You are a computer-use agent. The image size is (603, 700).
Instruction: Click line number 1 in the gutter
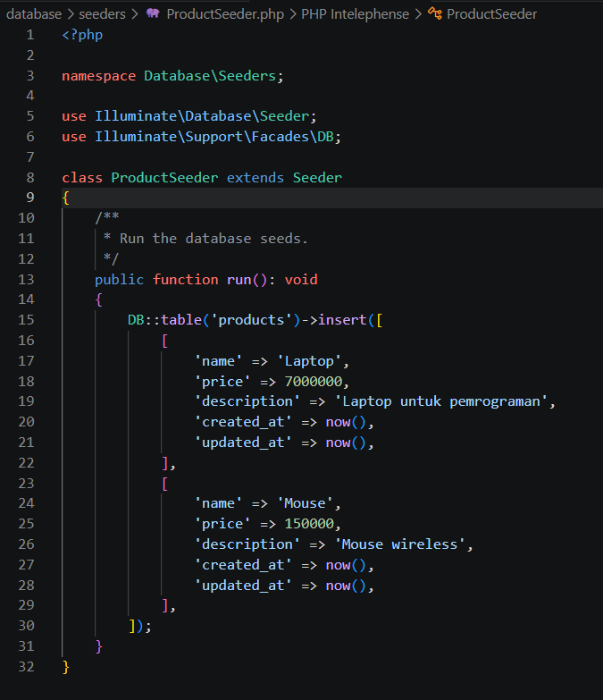coord(29,35)
